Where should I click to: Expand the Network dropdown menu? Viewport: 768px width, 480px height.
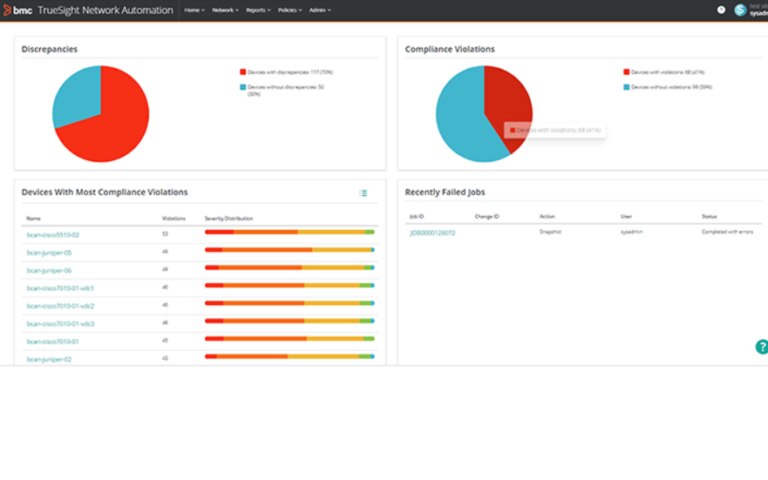tap(225, 10)
